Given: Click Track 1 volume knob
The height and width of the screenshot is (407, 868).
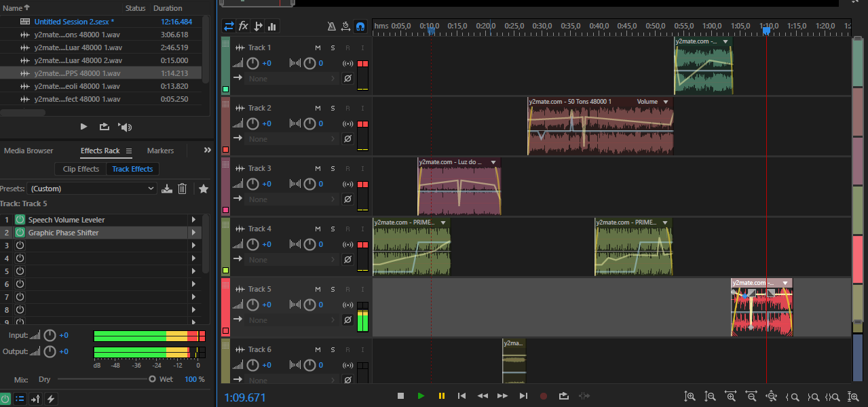Looking at the screenshot, I should pos(252,64).
